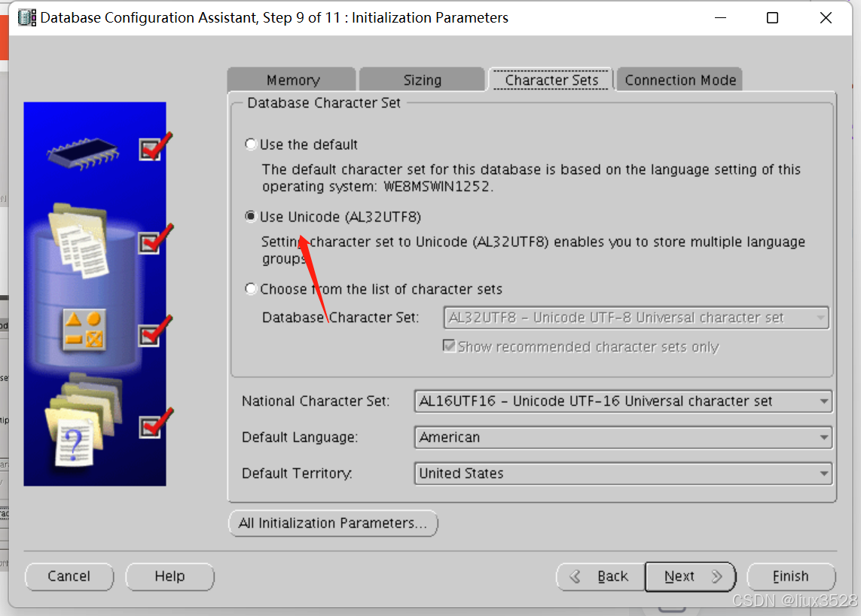Image resolution: width=861 pixels, height=616 pixels.
Task: Click the orange shapes icon on cylinder
Action: [x=84, y=329]
